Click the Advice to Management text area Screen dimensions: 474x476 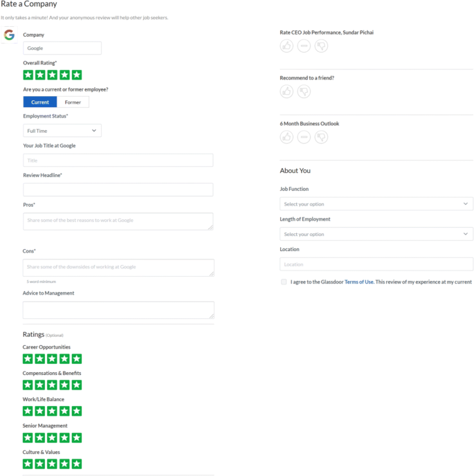(118, 310)
